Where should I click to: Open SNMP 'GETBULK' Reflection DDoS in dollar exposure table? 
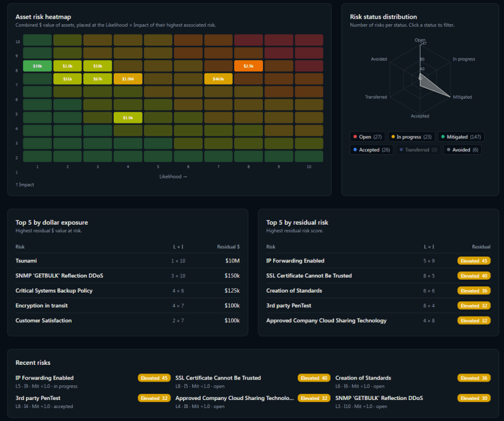coord(128,276)
